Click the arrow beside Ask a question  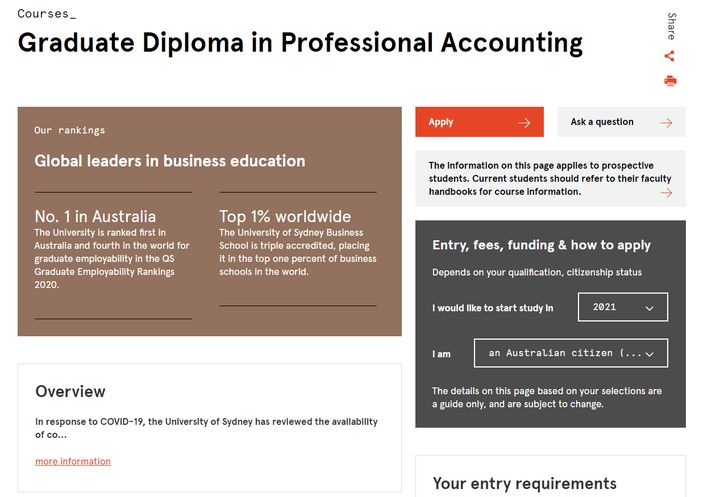click(x=666, y=123)
